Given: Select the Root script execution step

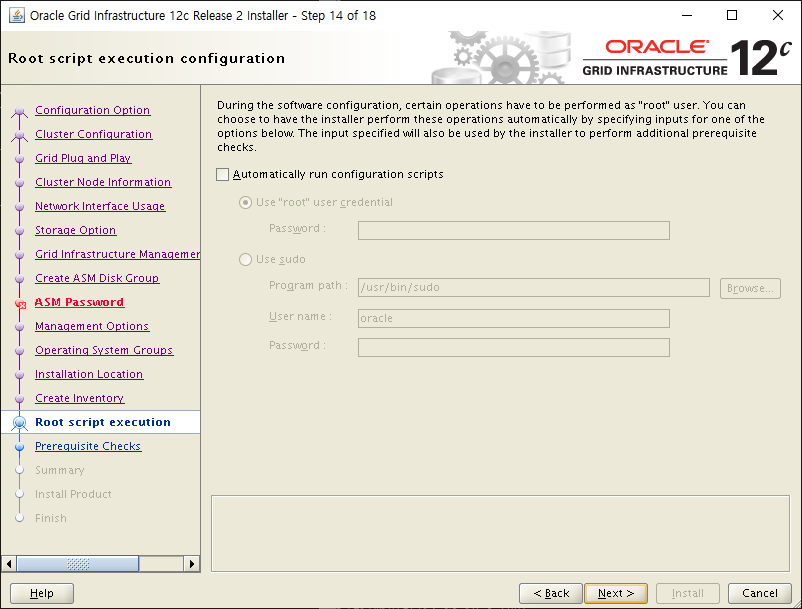Looking at the screenshot, I should pyautogui.click(x=103, y=422).
